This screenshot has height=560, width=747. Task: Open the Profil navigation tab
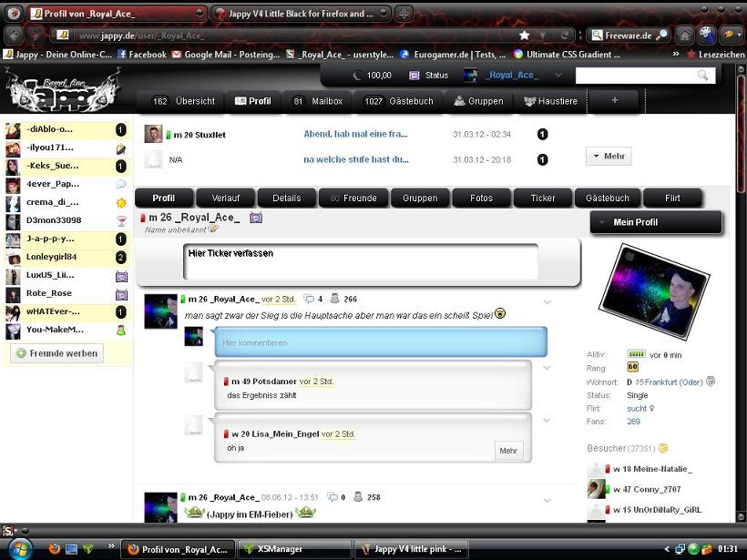(x=253, y=101)
